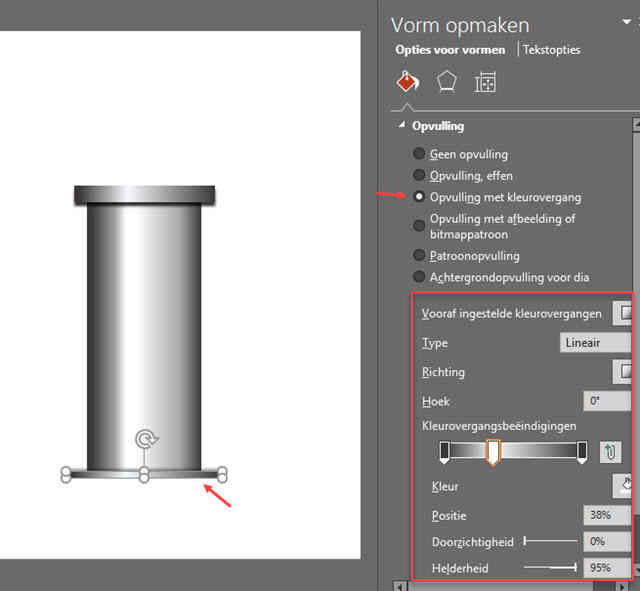This screenshot has height=591, width=640.
Task: Select the highlighted middle gradient stop
Action: pyautogui.click(x=493, y=452)
